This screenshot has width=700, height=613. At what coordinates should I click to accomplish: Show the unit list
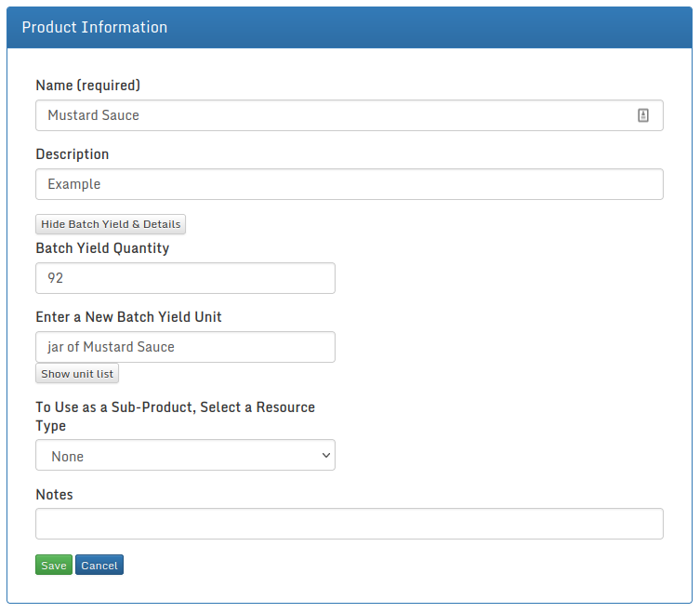[x=77, y=374]
